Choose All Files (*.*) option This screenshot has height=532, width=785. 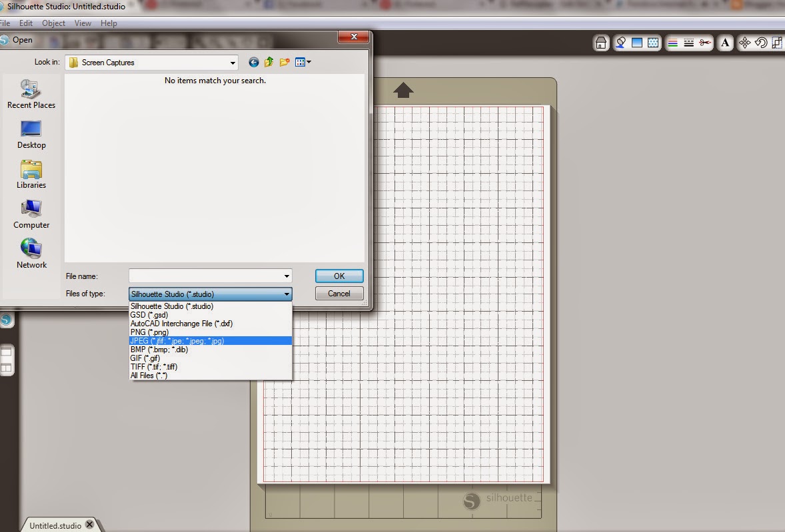pos(211,376)
